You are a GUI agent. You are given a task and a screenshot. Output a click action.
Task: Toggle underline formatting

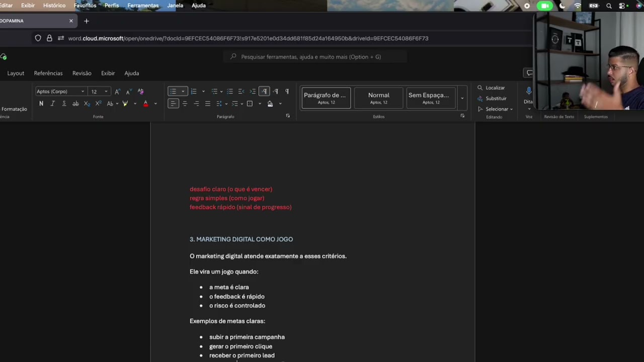click(x=64, y=104)
